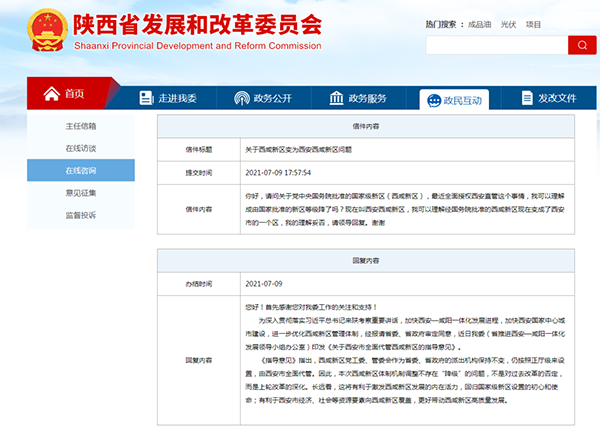
Task: Open 在线访谈 from the sidebar
Action: pos(81,148)
